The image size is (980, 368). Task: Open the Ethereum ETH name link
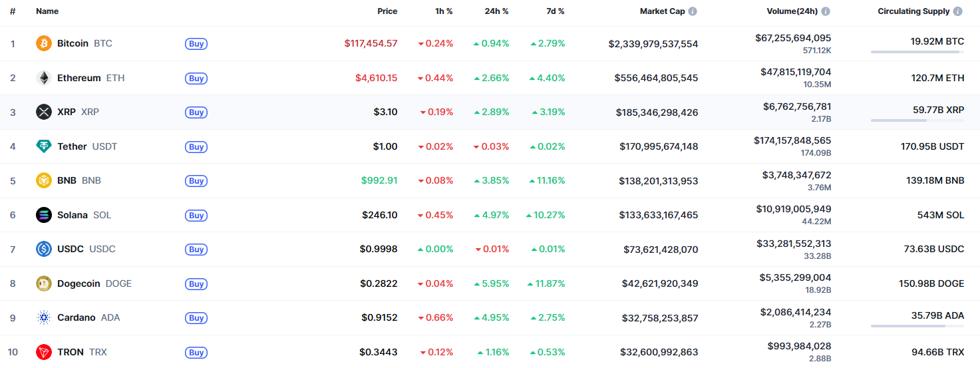pyautogui.click(x=90, y=78)
